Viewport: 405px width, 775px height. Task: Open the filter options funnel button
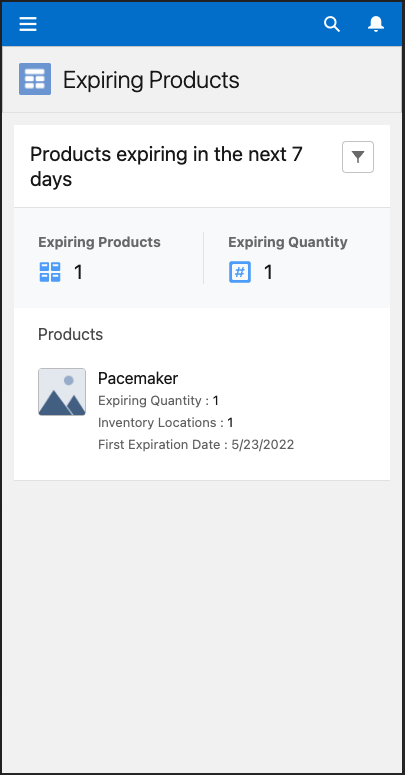tap(358, 157)
